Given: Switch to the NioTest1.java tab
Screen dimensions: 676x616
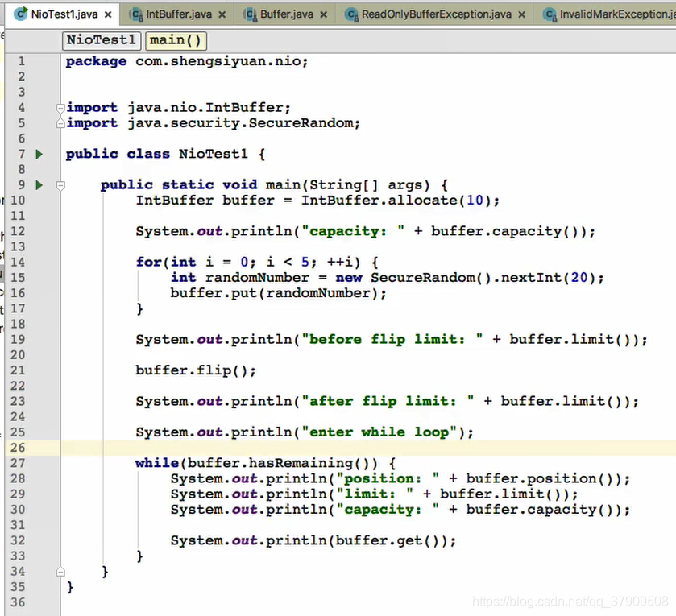Looking at the screenshot, I should point(63,14).
